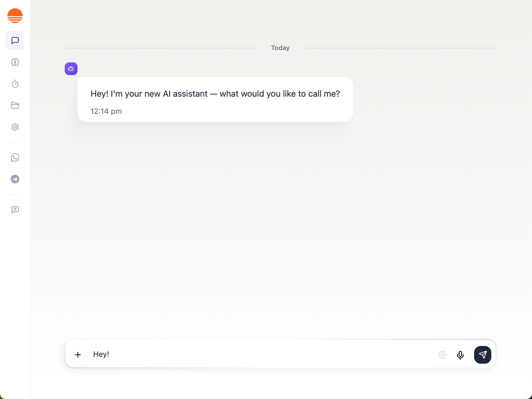Click the purple bot avatar badge
This screenshot has height=399, width=532.
coord(71,69)
